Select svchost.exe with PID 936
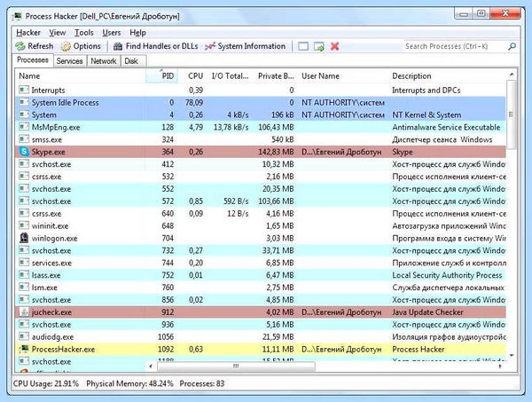This screenshot has width=532, height=402. pos(261,325)
